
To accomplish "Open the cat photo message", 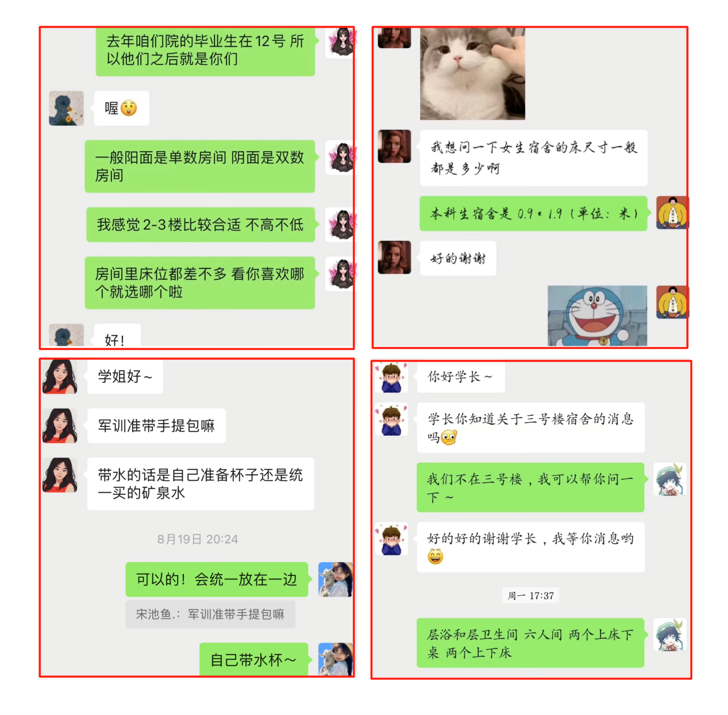I will (472, 74).
